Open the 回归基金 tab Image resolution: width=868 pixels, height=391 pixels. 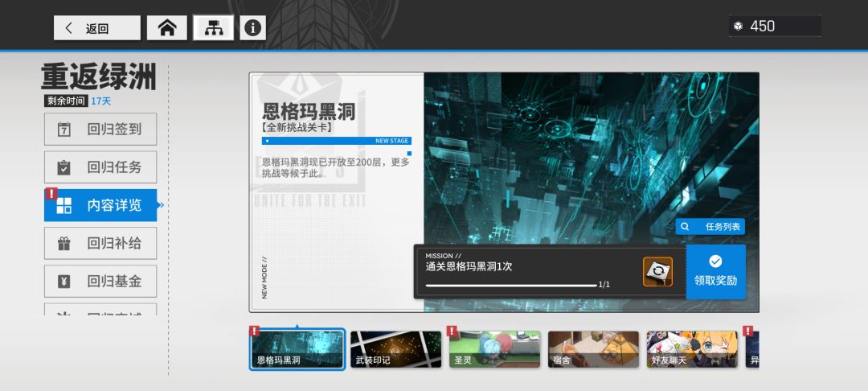(100, 282)
